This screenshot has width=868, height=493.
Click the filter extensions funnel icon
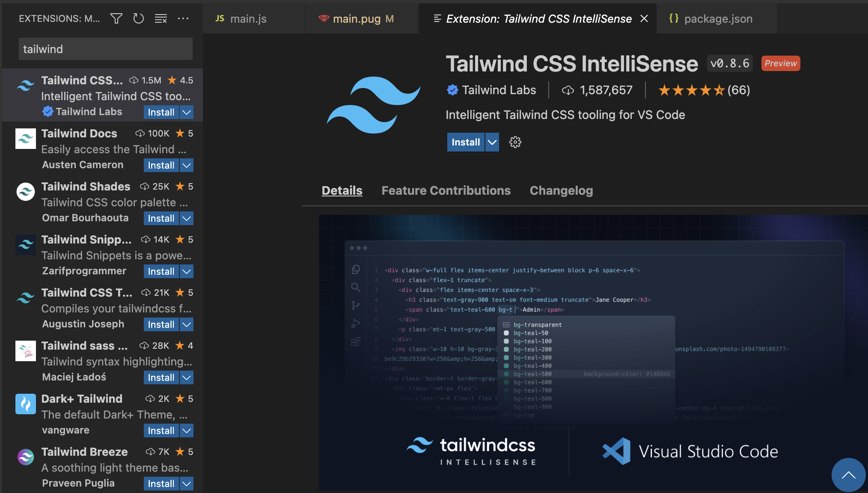coord(116,18)
